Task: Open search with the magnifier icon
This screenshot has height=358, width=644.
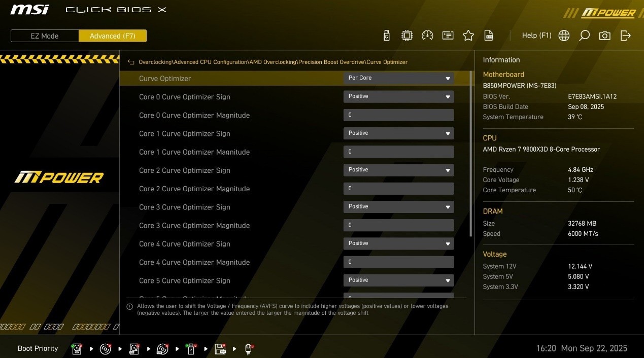Action: (x=584, y=35)
